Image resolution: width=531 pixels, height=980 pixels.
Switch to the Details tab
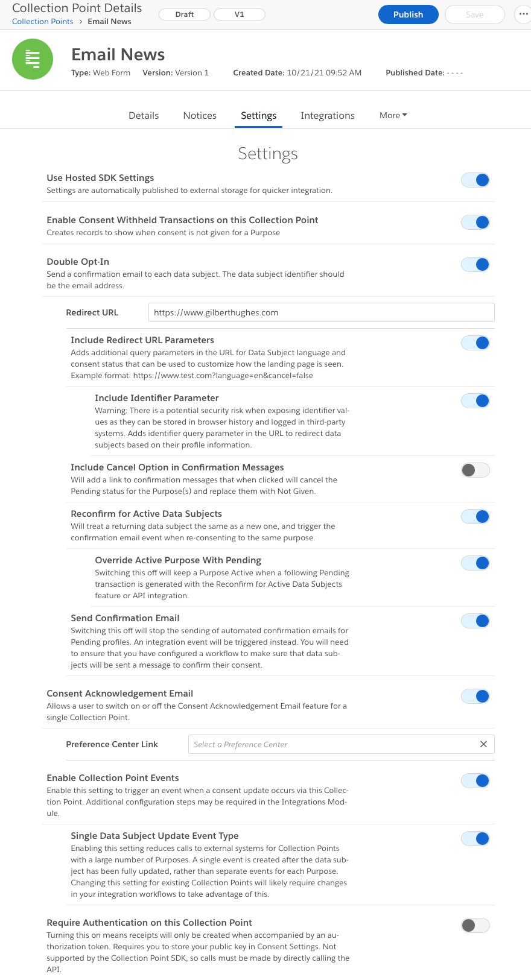[x=144, y=115]
